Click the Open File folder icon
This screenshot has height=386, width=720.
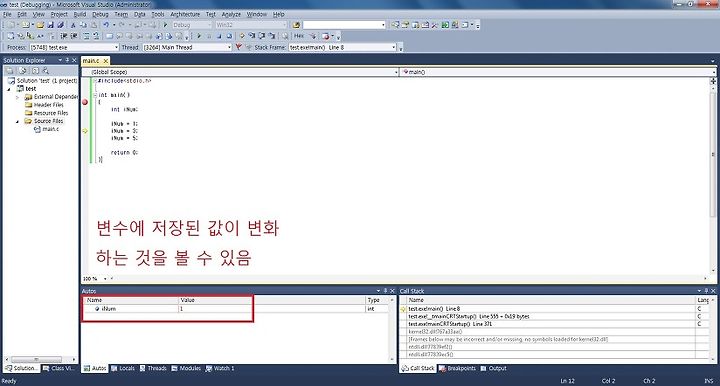pyautogui.click(x=40, y=25)
